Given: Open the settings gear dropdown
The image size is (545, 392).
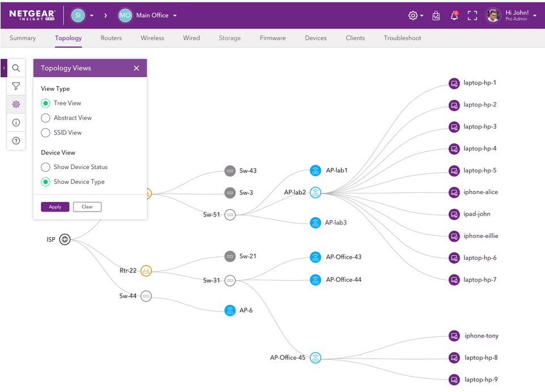Looking at the screenshot, I should click(416, 16).
